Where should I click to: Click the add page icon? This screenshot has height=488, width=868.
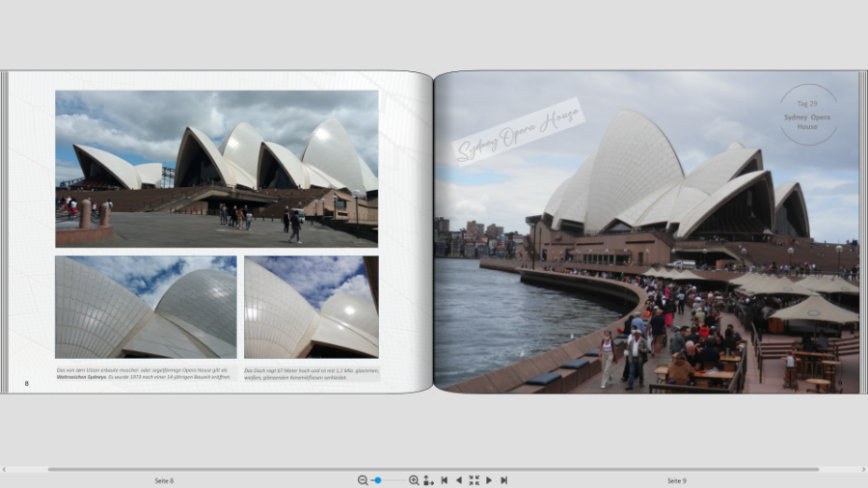[x=428, y=480]
